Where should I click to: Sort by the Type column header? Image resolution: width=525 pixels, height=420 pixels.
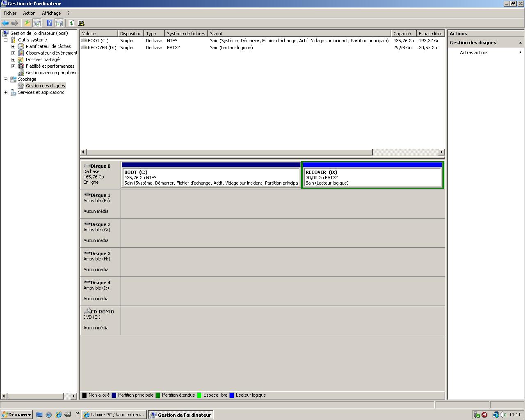point(154,34)
